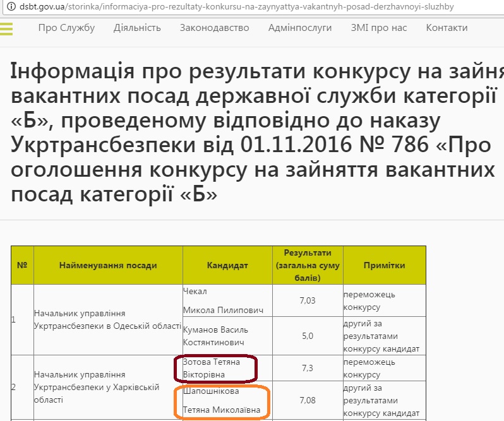Click row number 2 cell
The height and width of the screenshot is (421, 504).
[22, 388]
